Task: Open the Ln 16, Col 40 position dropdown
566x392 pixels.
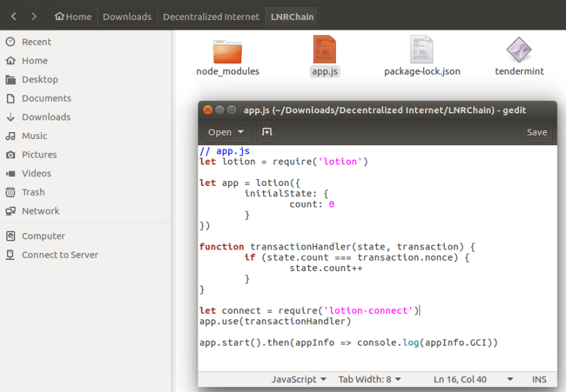Action: click(473, 380)
